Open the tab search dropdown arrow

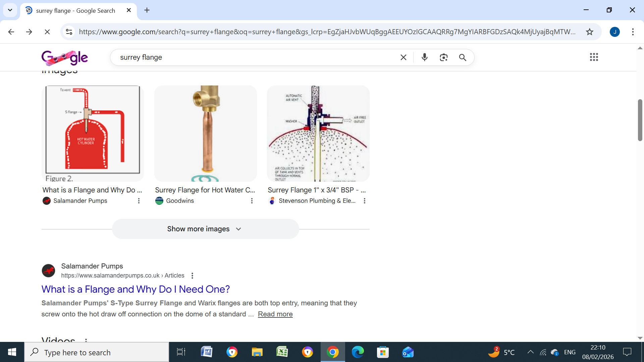10,10
